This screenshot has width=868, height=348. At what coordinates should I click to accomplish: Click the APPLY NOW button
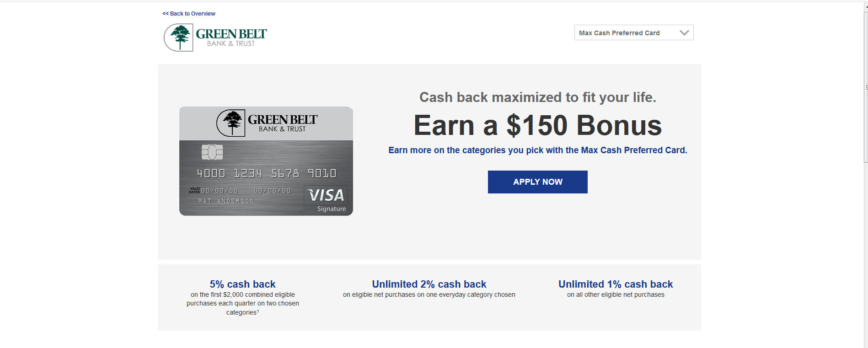pyautogui.click(x=537, y=182)
